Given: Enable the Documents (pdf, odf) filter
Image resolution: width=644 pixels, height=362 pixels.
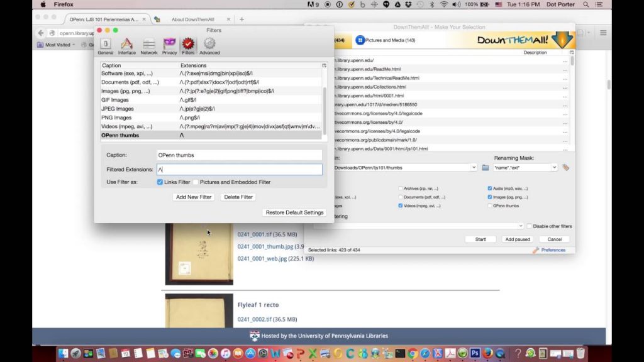Looking at the screenshot, I should (x=401, y=197).
